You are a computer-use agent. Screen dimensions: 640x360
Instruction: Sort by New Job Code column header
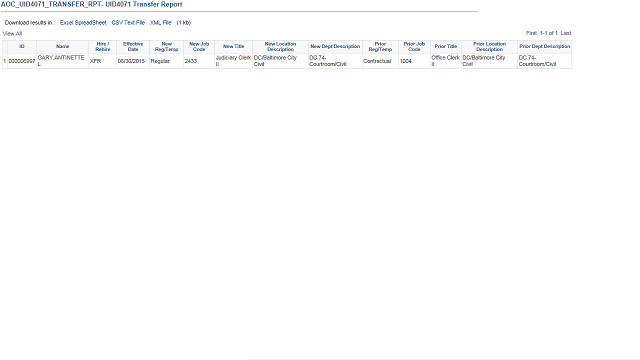199,47
